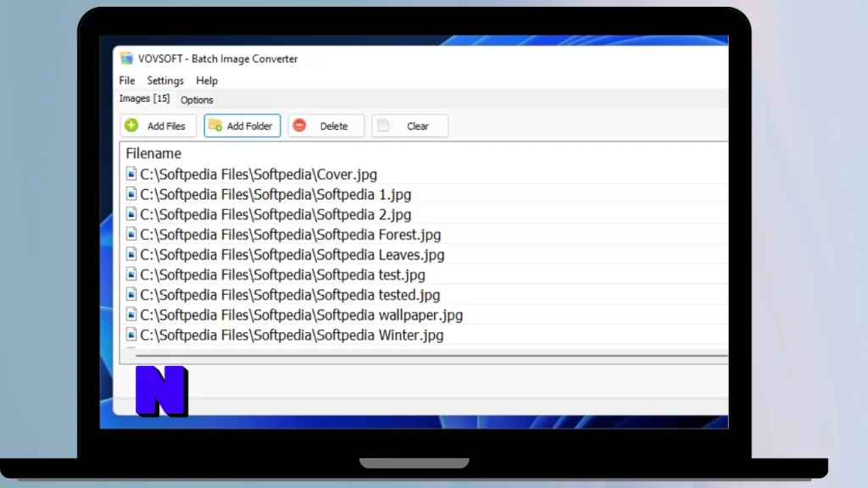Click the Filename column header
This screenshot has height=488, width=868.
pyautogui.click(x=153, y=153)
